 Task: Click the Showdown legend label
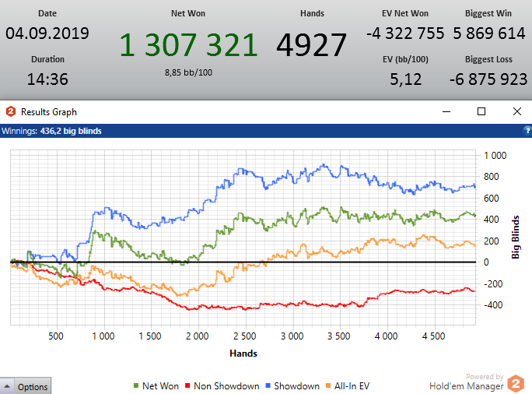[296, 386]
